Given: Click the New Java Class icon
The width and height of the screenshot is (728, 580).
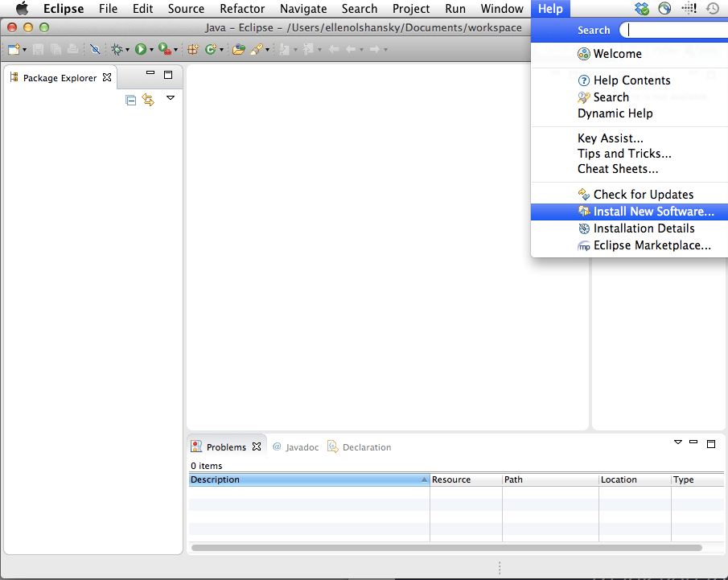Looking at the screenshot, I should 211,49.
